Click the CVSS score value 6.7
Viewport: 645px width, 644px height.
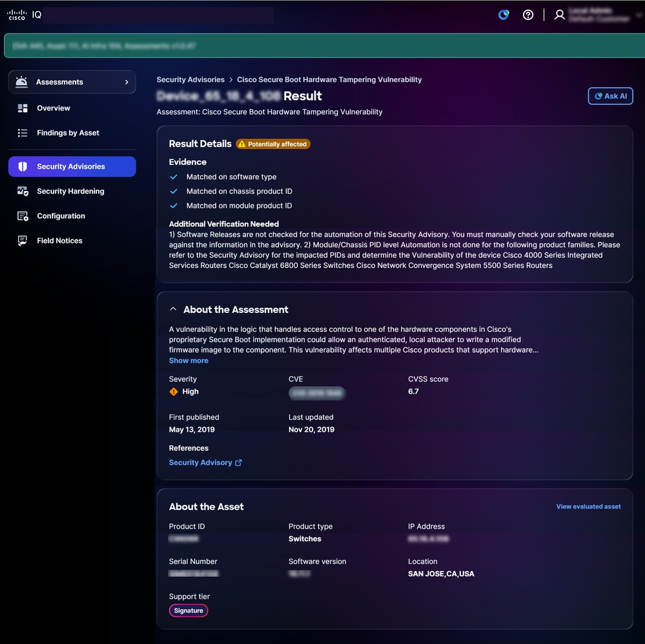tap(413, 392)
